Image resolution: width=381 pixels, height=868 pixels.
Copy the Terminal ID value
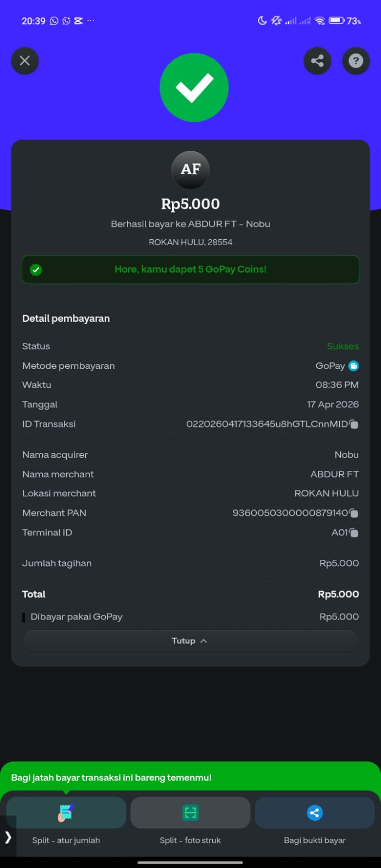click(354, 533)
